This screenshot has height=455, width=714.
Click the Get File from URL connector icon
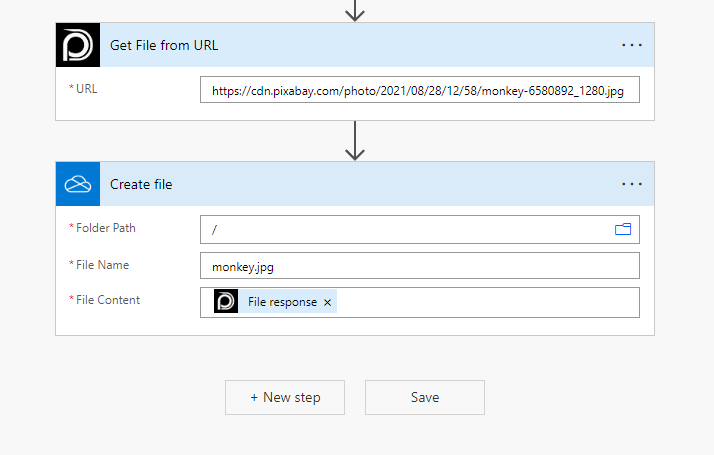tap(77, 45)
